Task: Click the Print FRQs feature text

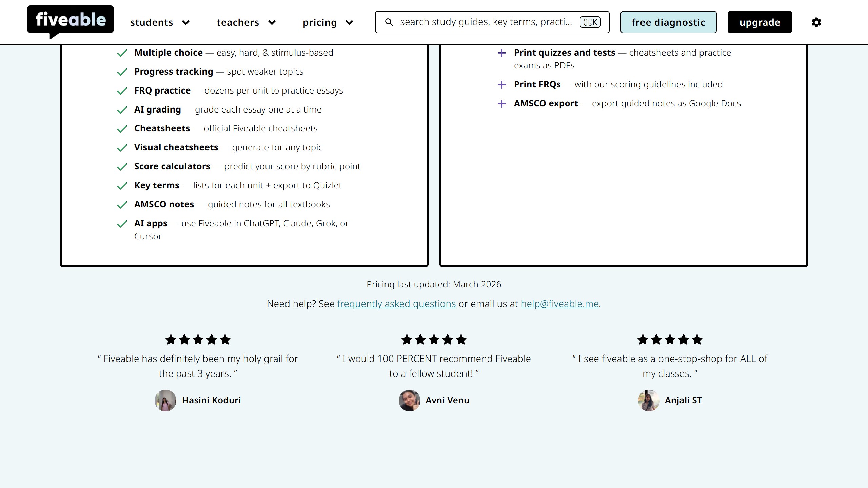Action: point(618,84)
